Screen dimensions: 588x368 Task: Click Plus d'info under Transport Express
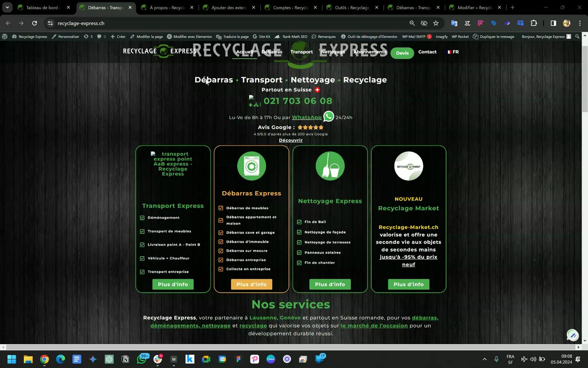click(x=173, y=284)
